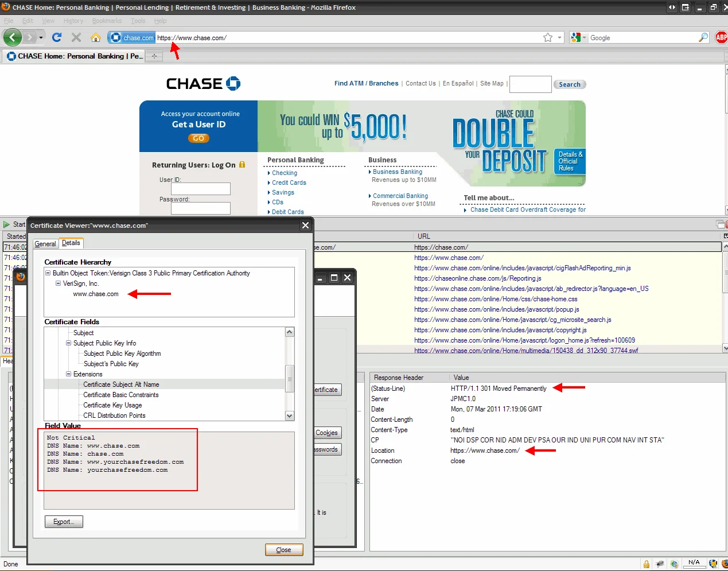
Task: Click the Google search box
Action: coord(643,38)
